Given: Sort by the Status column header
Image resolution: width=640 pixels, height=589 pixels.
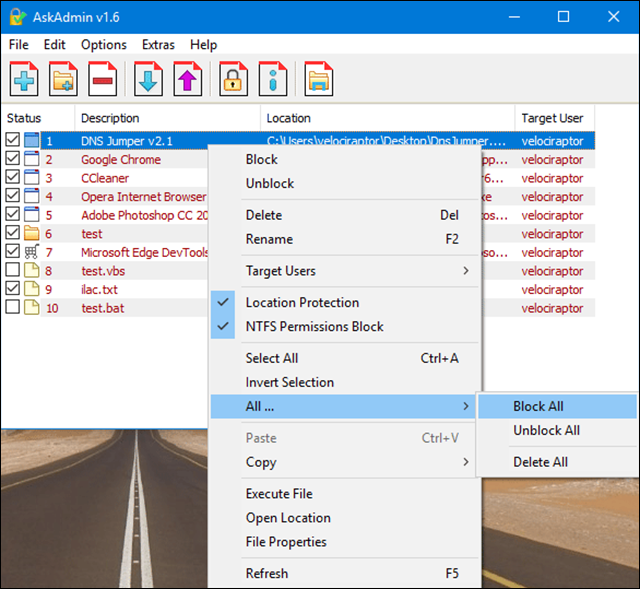Looking at the screenshot, I should 38,118.
